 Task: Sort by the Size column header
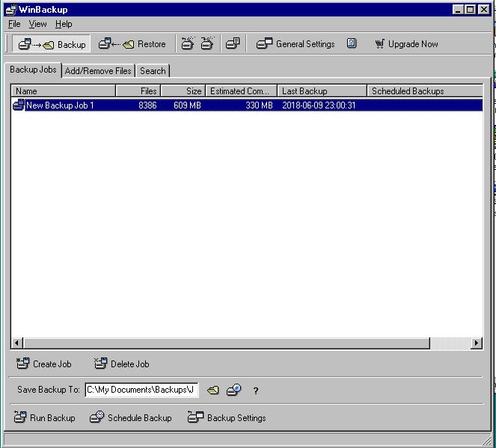pyautogui.click(x=183, y=91)
